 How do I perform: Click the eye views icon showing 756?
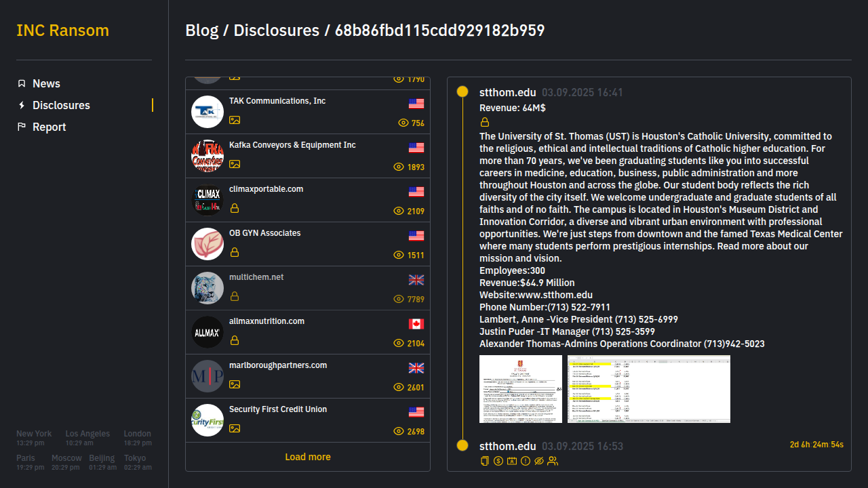point(403,123)
